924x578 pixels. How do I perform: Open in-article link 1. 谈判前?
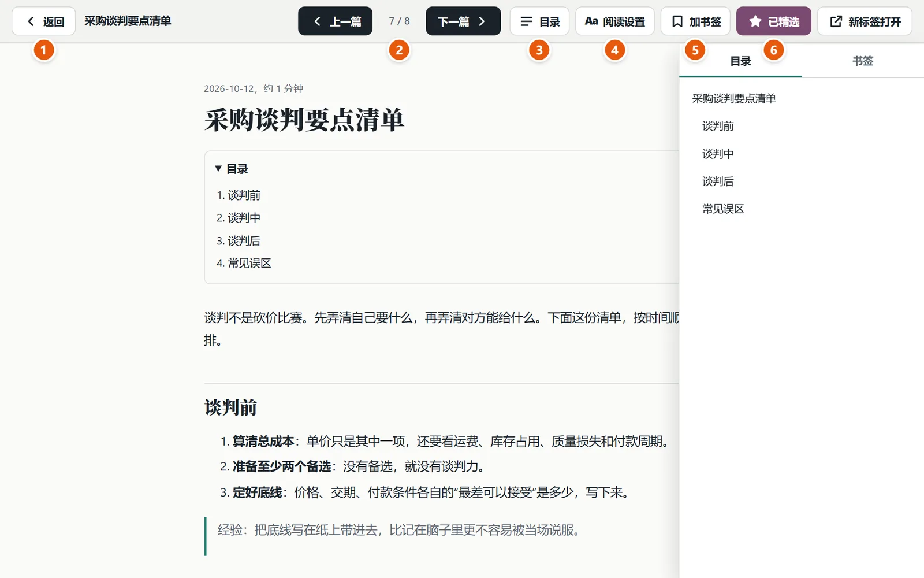244,195
